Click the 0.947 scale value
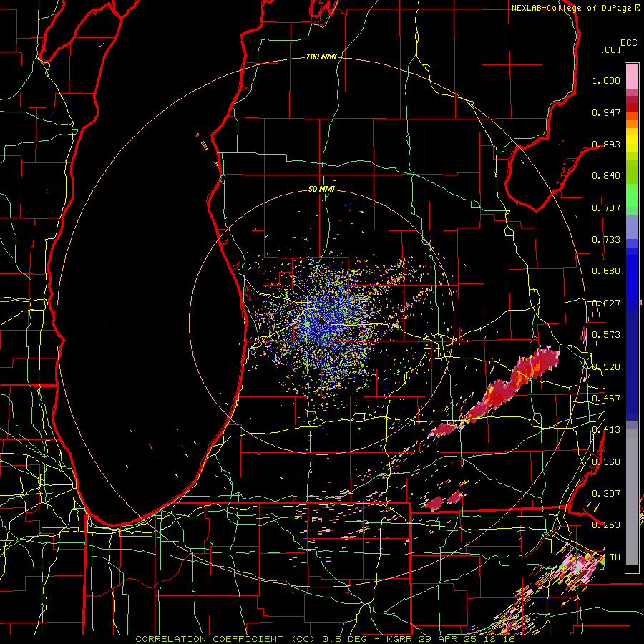 pyautogui.click(x=606, y=112)
